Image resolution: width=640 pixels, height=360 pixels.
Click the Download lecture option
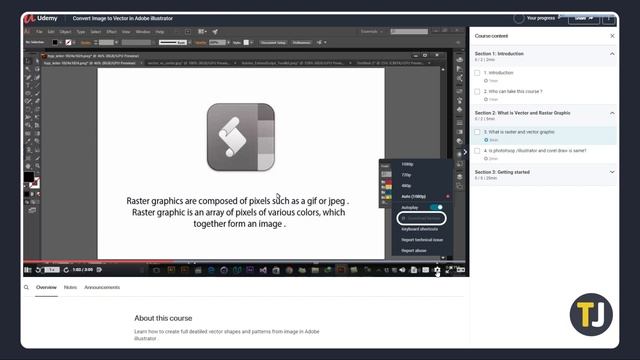pyautogui.click(x=421, y=218)
